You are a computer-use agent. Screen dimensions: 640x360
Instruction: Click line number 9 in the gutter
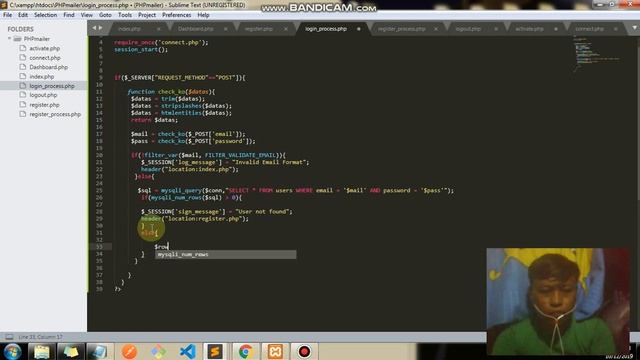(100, 78)
